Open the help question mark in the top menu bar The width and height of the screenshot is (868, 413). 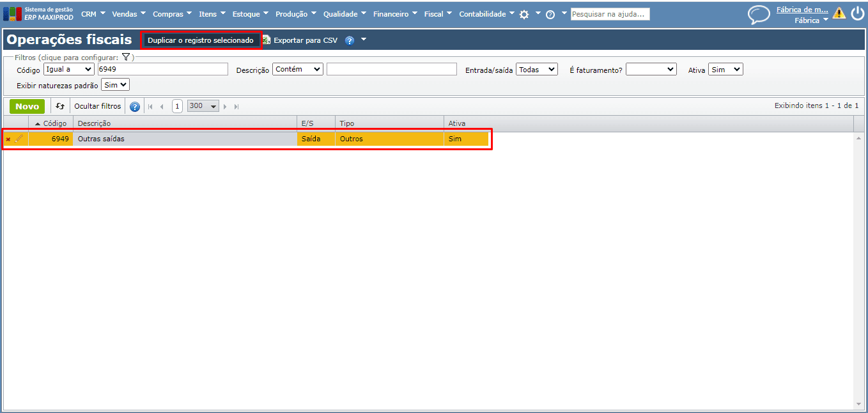pyautogui.click(x=550, y=14)
